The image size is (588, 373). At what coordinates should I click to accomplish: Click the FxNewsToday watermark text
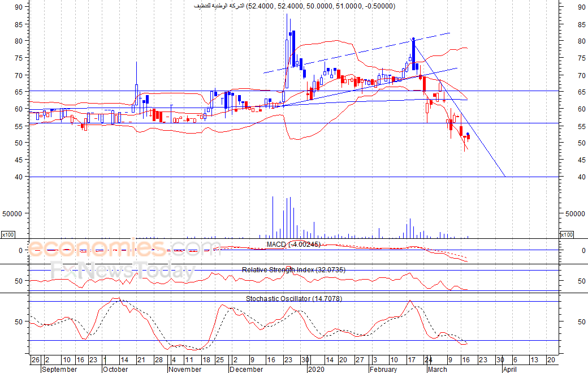coord(123,271)
